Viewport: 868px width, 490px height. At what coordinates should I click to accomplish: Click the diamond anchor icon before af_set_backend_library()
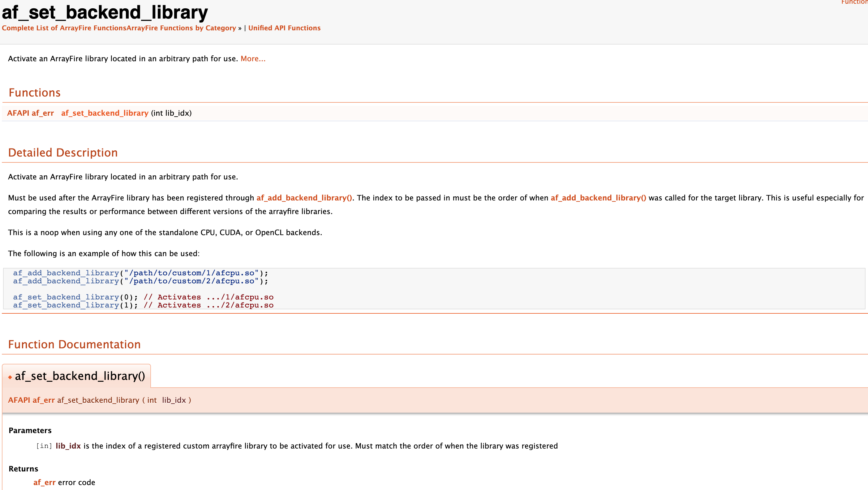[10, 377]
